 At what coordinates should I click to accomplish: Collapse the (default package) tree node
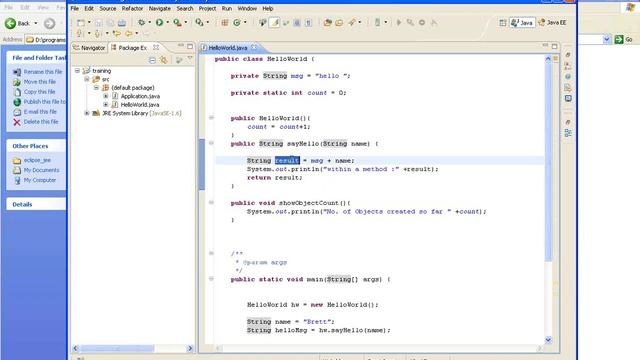[96, 87]
